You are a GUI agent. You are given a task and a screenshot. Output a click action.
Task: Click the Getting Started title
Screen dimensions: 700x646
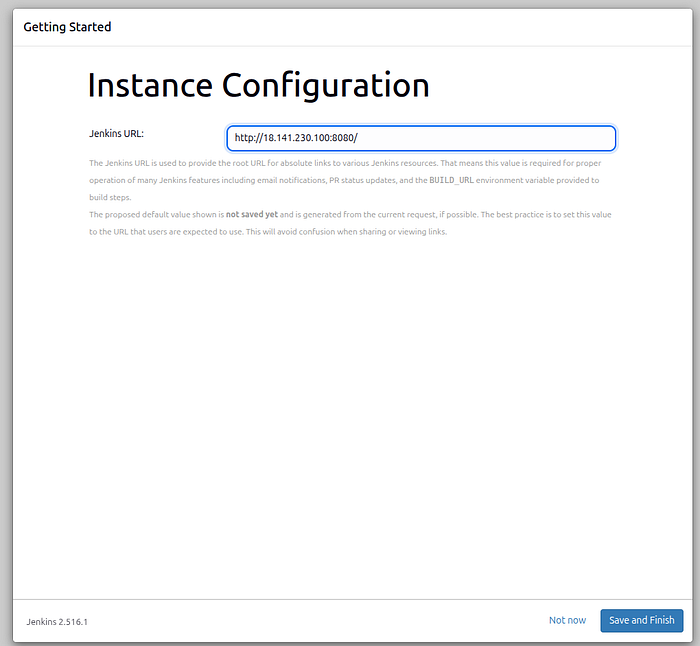pos(67,27)
